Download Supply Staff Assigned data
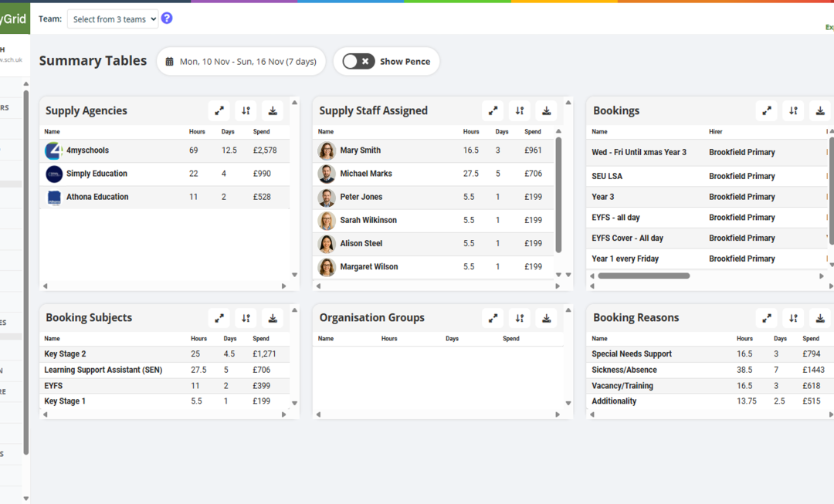The width and height of the screenshot is (834, 504). point(546,111)
